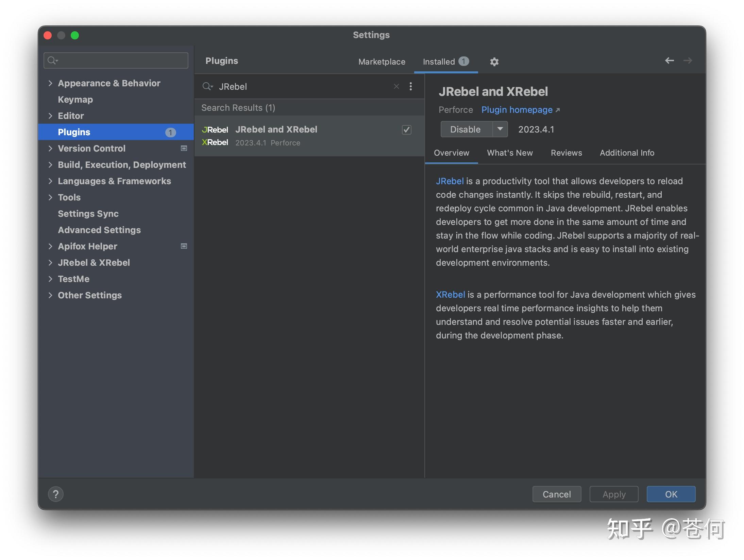Go back with the left arrow

[669, 60]
